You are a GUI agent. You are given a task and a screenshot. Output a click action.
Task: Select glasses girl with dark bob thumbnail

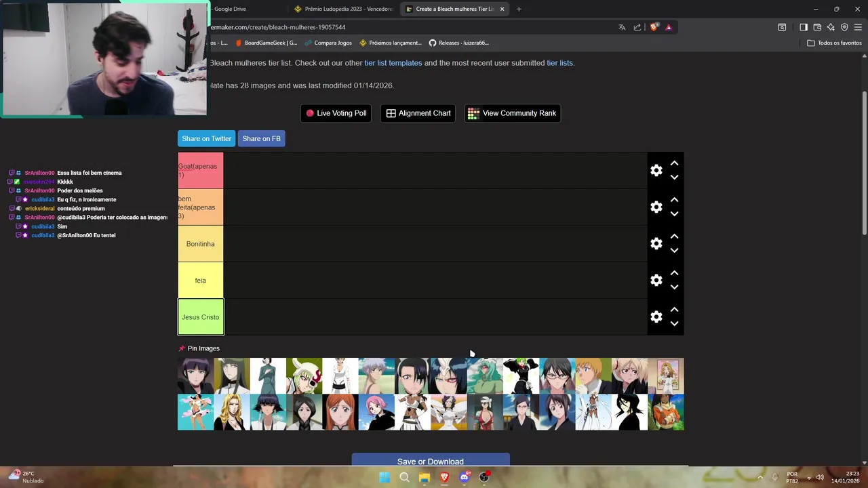click(557, 375)
